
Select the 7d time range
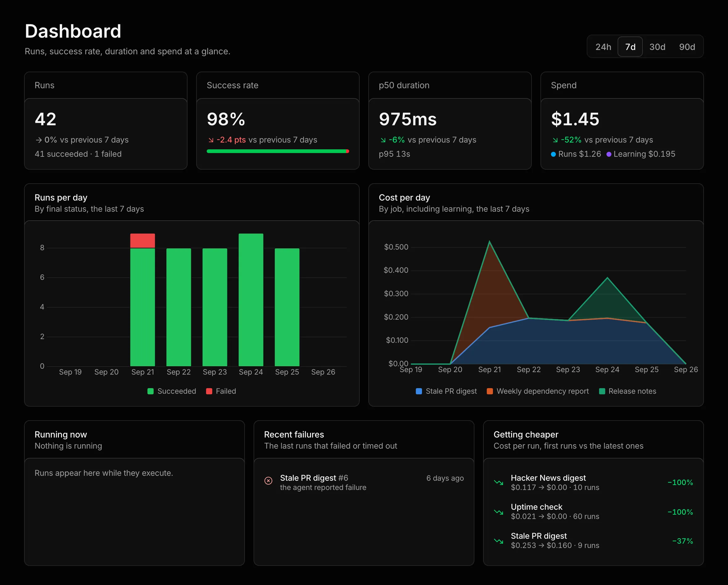coord(630,47)
